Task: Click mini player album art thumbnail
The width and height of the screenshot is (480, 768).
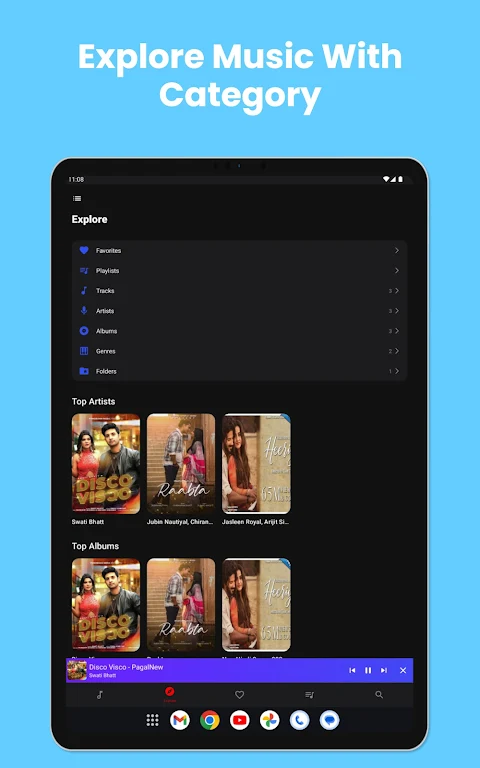Action: 77,670
